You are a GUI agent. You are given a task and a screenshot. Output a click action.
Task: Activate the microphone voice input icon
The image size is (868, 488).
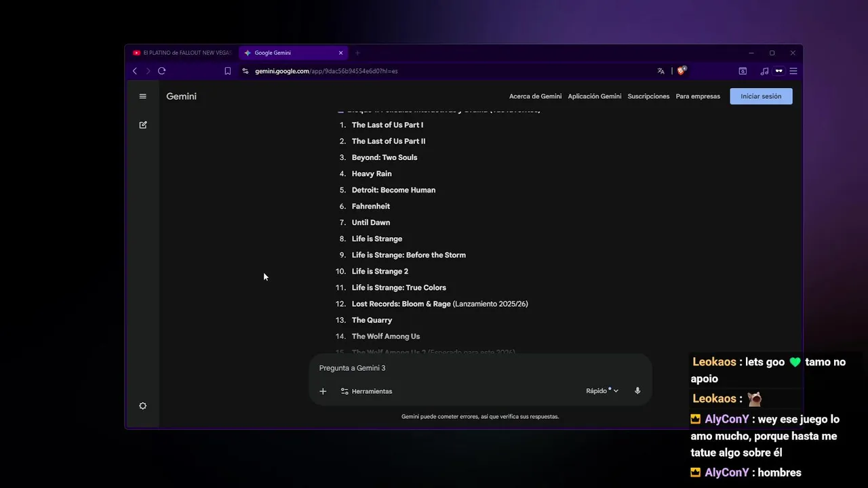click(637, 391)
